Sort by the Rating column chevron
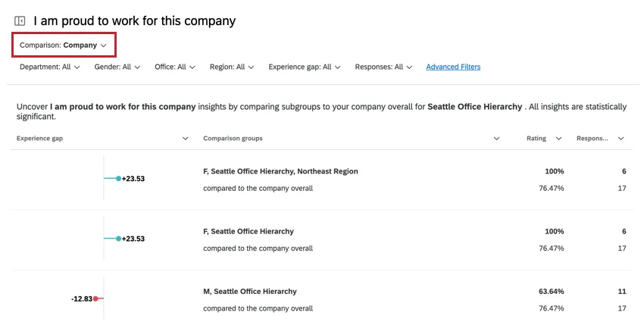This screenshot has width=644, height=322. [559, 139]
